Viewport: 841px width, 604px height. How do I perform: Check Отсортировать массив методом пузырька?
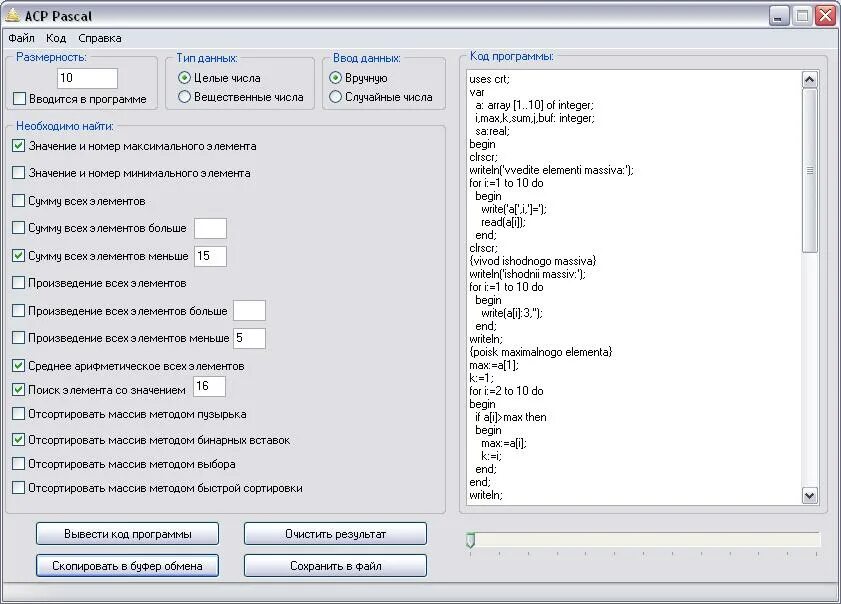pos(18,414)
